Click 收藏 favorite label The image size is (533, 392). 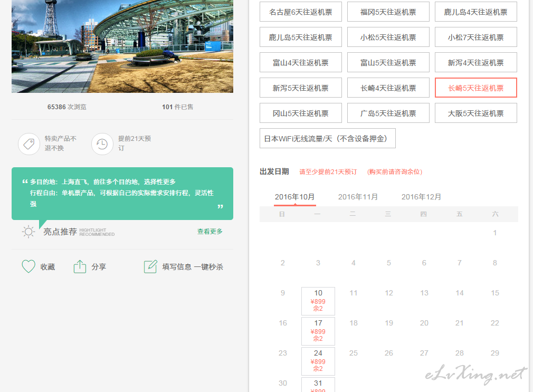click(x=47, y=267)
